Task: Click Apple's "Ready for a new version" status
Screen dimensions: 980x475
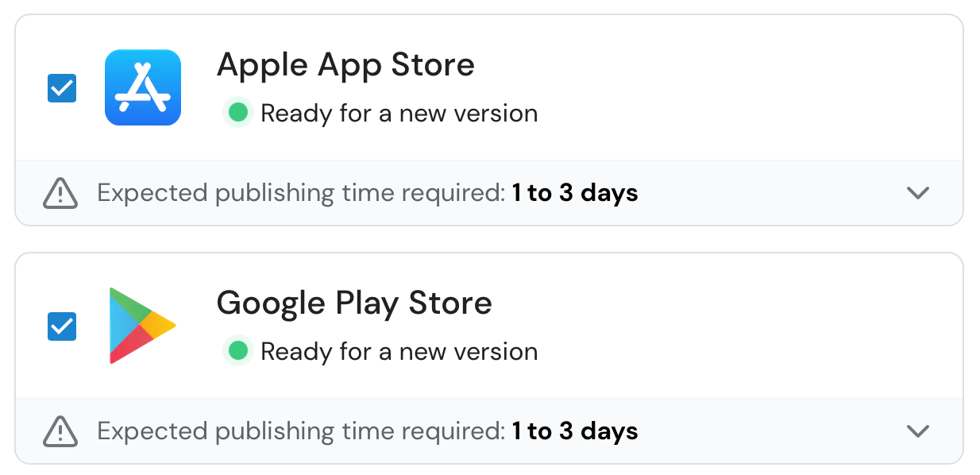Action: click(x=399, y=114)
